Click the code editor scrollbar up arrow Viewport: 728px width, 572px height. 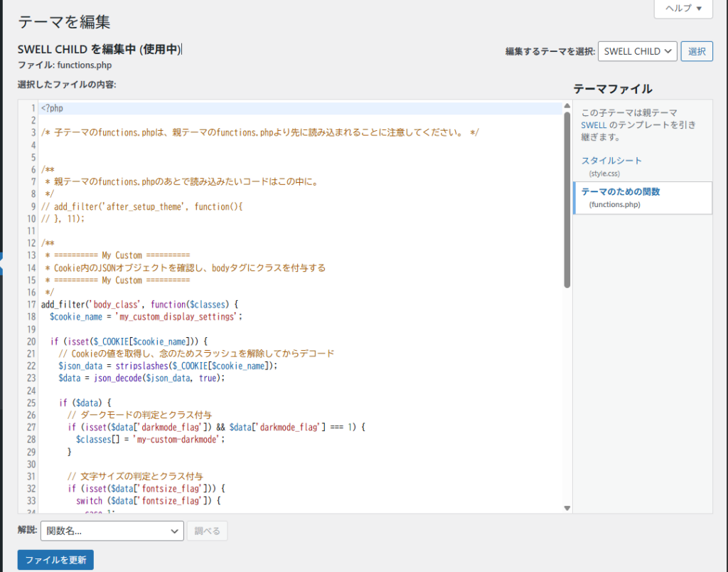coord(567,105)
